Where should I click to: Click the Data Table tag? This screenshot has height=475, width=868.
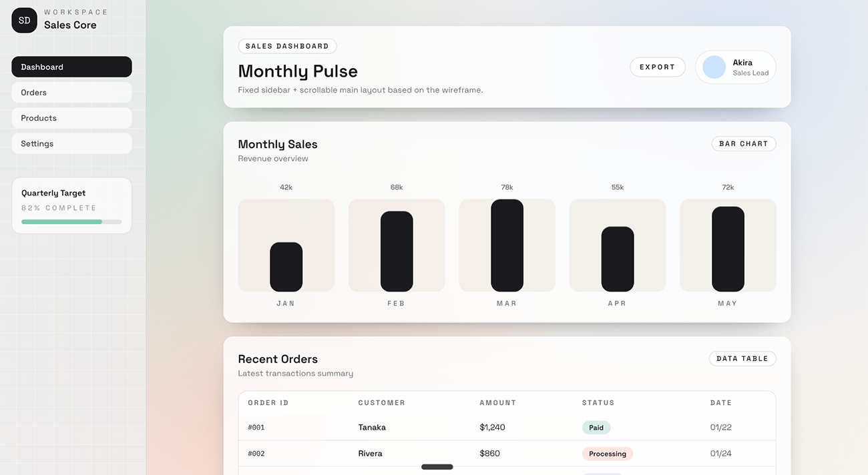coord(742,358)
